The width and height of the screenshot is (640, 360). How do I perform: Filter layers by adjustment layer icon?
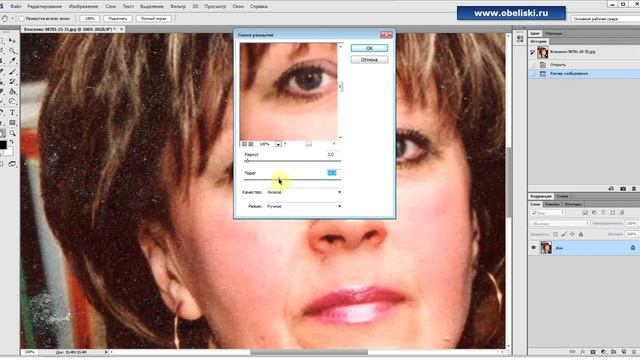click(594, 213)
